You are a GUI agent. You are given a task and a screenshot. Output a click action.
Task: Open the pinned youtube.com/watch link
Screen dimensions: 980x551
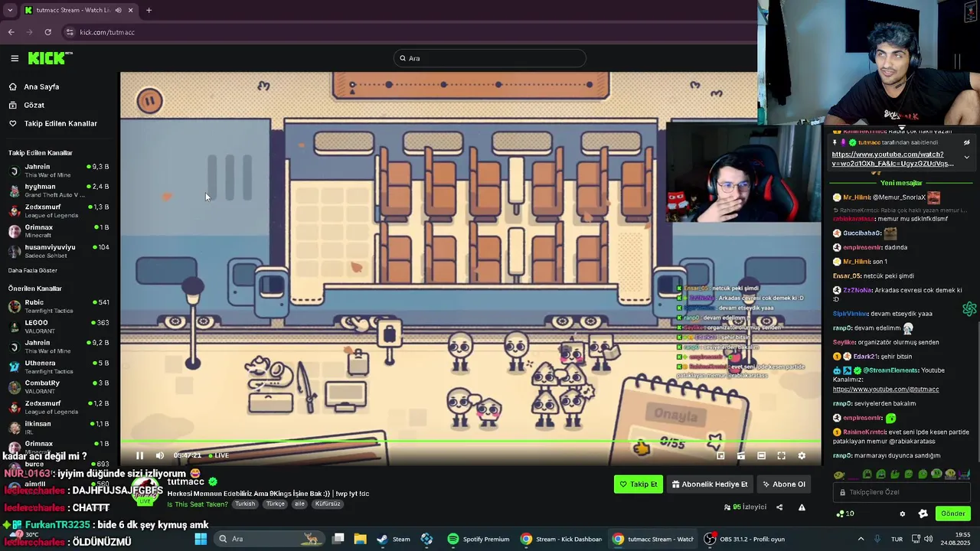(x=893, y=158)
